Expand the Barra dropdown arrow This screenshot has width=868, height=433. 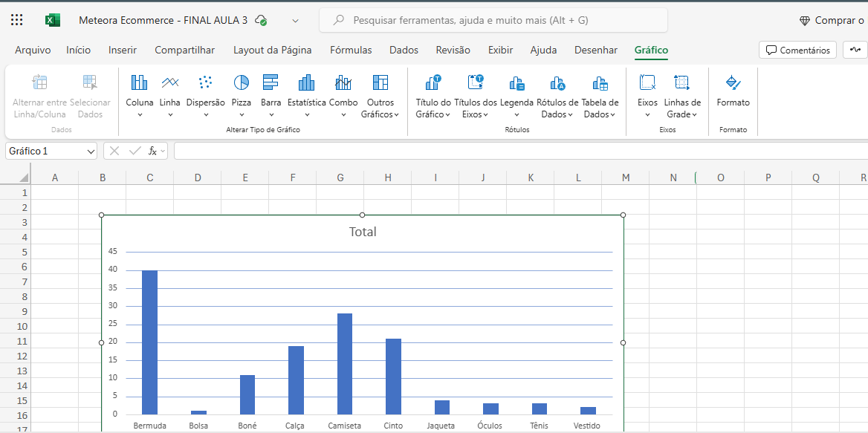click(271, 115)
